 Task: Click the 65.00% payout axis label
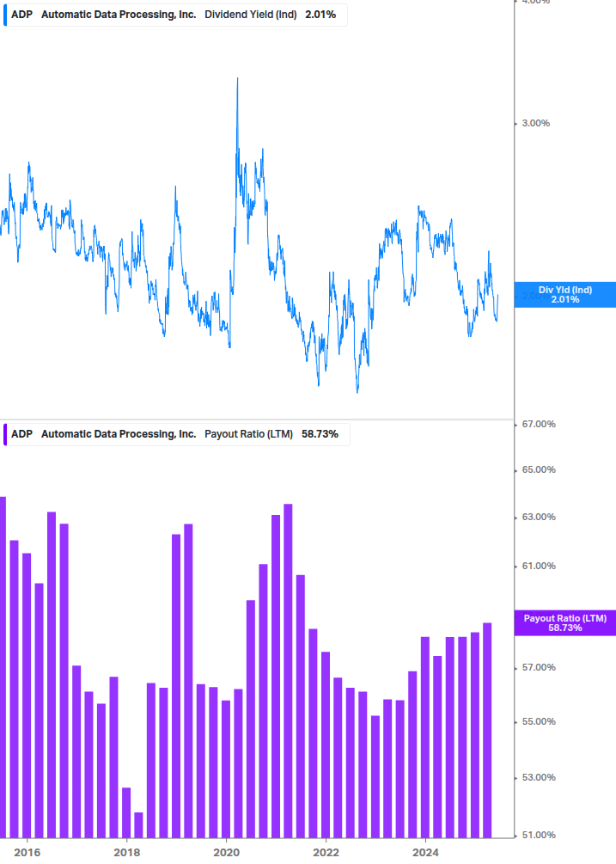[539, 470]
